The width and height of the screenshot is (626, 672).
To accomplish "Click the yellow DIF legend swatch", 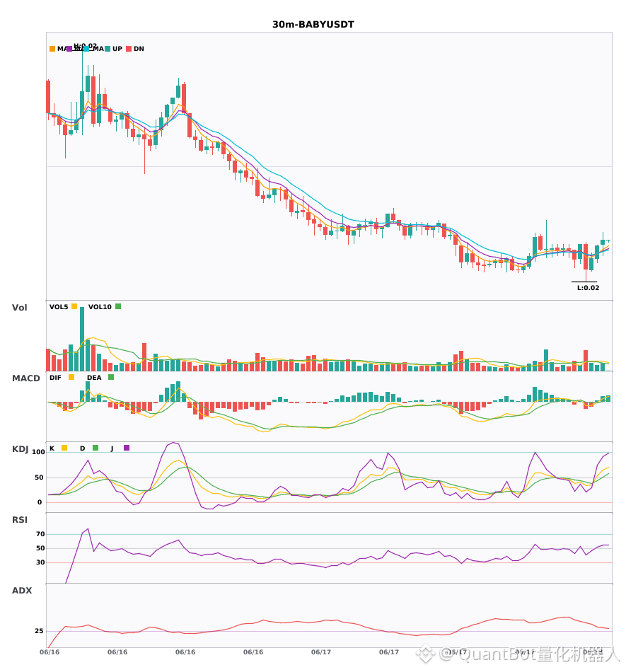I will [x=71, y=377].
